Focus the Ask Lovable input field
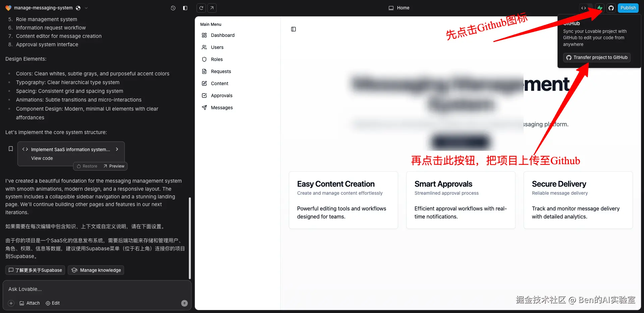 97,289
